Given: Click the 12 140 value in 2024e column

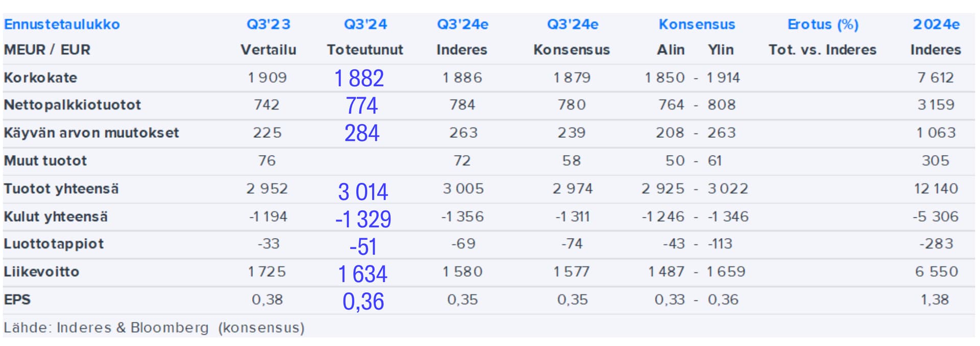Looking at the screenshot, I should point(936,189).
